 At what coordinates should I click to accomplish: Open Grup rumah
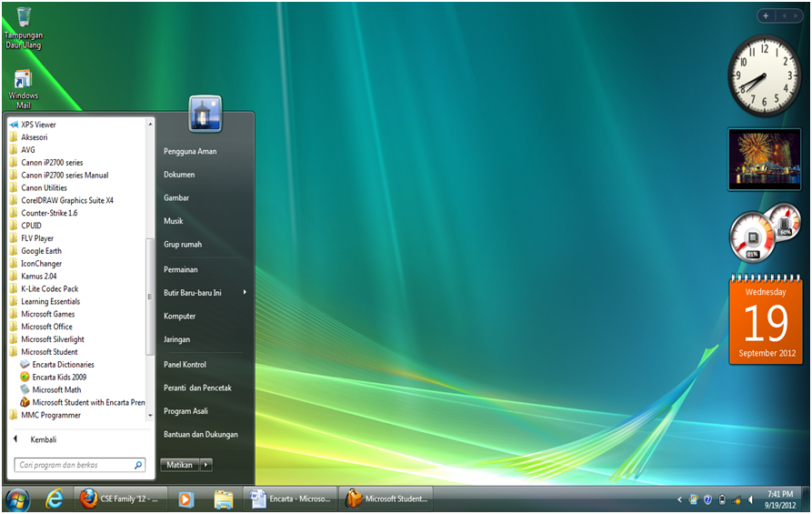183,245
